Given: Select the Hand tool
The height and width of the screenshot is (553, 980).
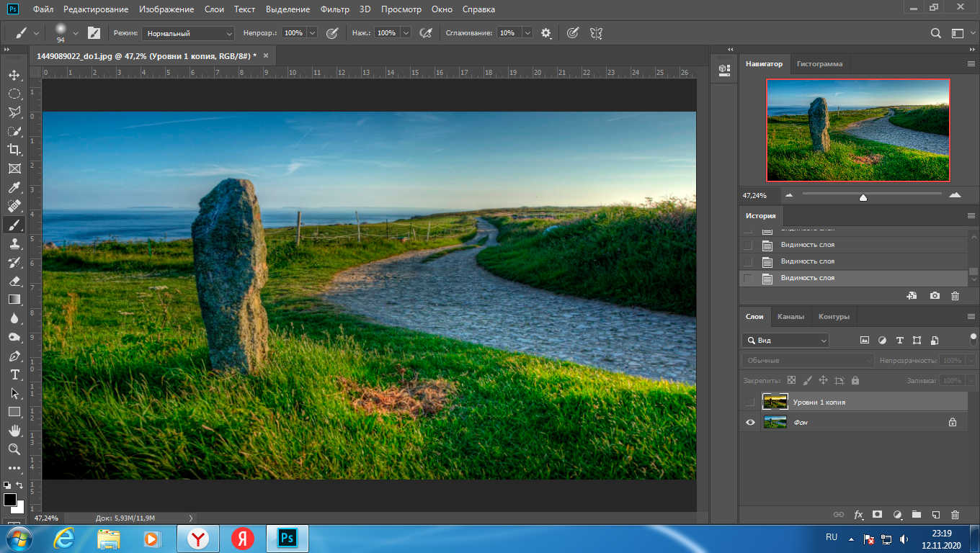Looking at the screenshot, I should (x=14, y=431).
